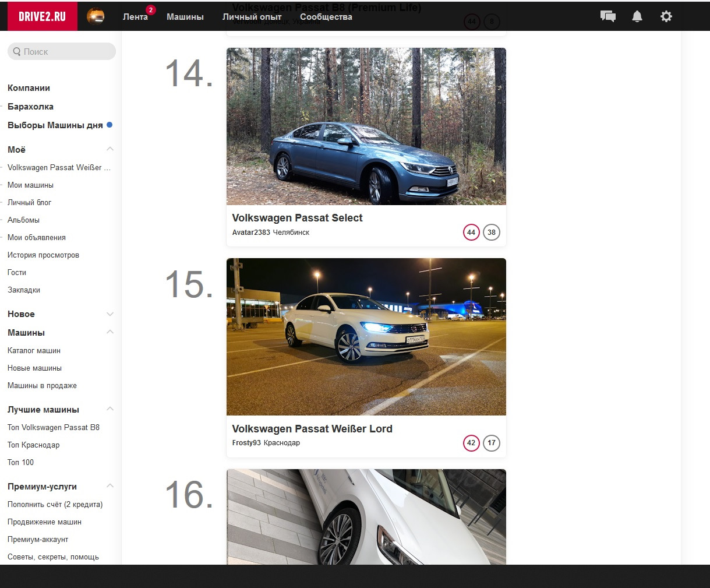
Task: Open Машины в продаже
Action: tap(42, 385)
